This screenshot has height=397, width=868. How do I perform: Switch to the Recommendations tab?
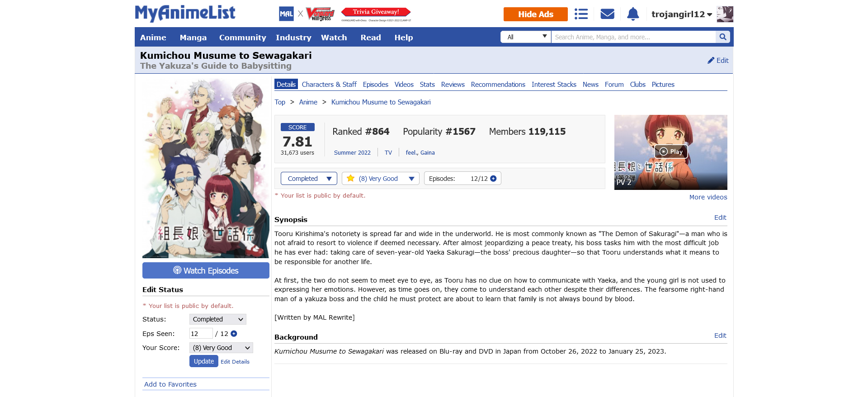coord(498,85)
